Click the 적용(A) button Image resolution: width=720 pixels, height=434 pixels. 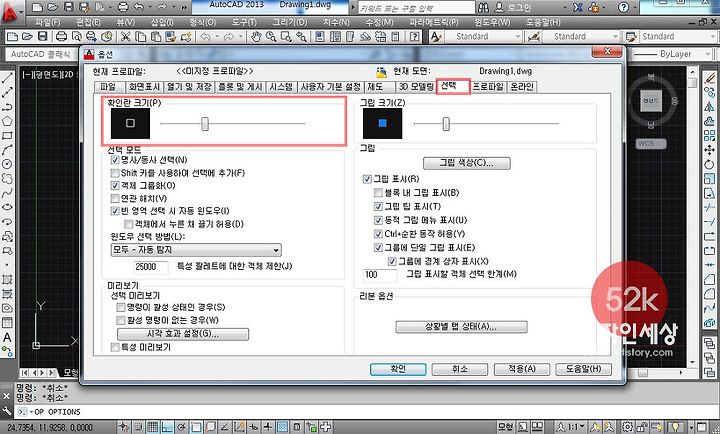point(522,369)
